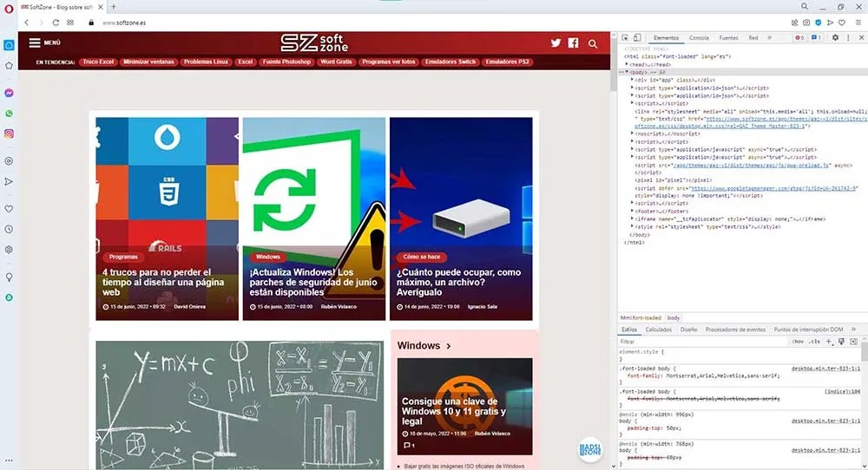868x470 pixels.
Task: Click the Problemas Linux trending tag
Action: 206,62
